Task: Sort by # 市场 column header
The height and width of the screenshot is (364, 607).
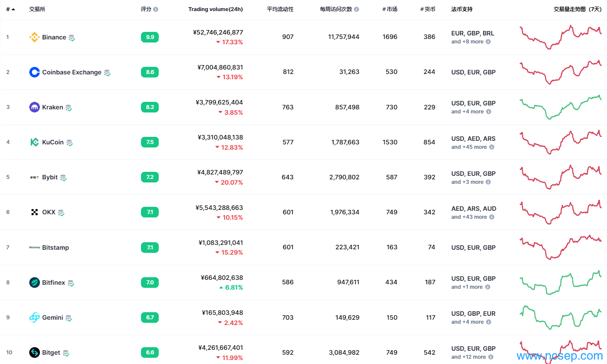Action: 390,9
